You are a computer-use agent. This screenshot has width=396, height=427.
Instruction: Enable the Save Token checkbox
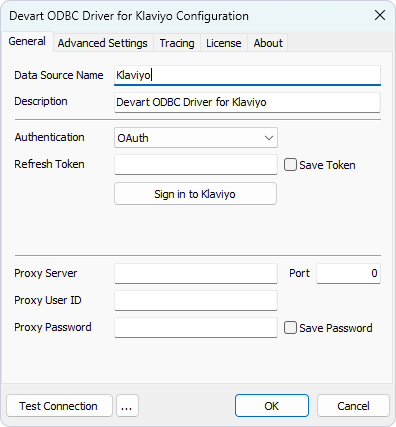click(x=290, y=165)
